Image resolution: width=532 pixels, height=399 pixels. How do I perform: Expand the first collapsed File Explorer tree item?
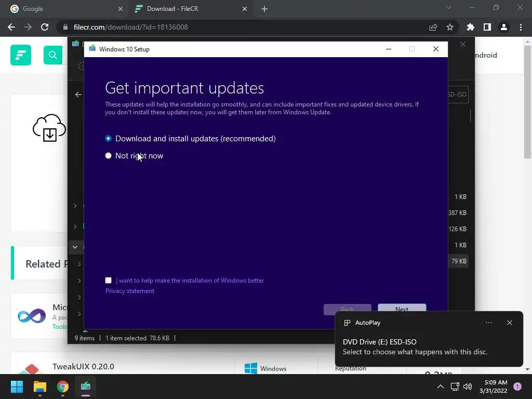click(75, 206)
